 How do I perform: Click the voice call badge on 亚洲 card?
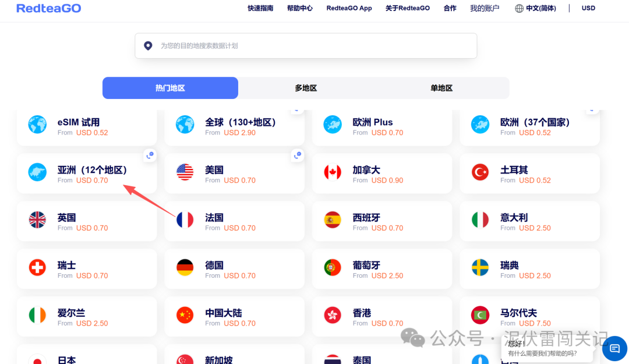tap(149, 155)
